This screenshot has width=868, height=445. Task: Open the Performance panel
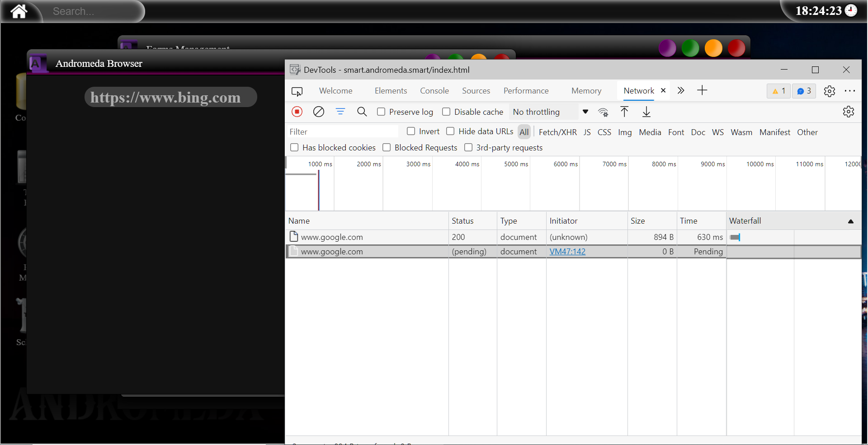(x=526, y=90)
